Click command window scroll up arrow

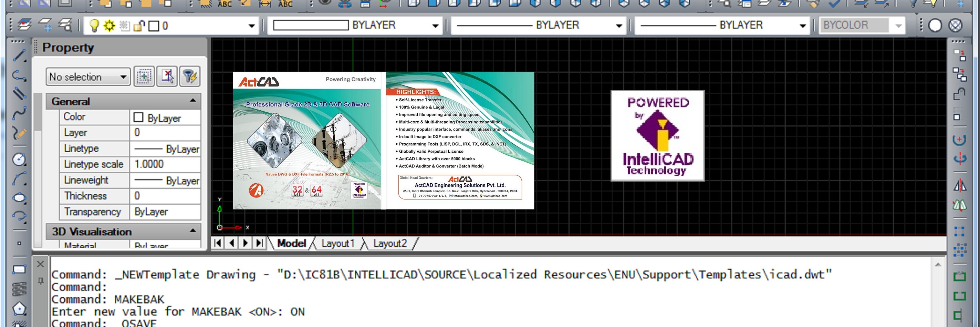coord(938,265)
